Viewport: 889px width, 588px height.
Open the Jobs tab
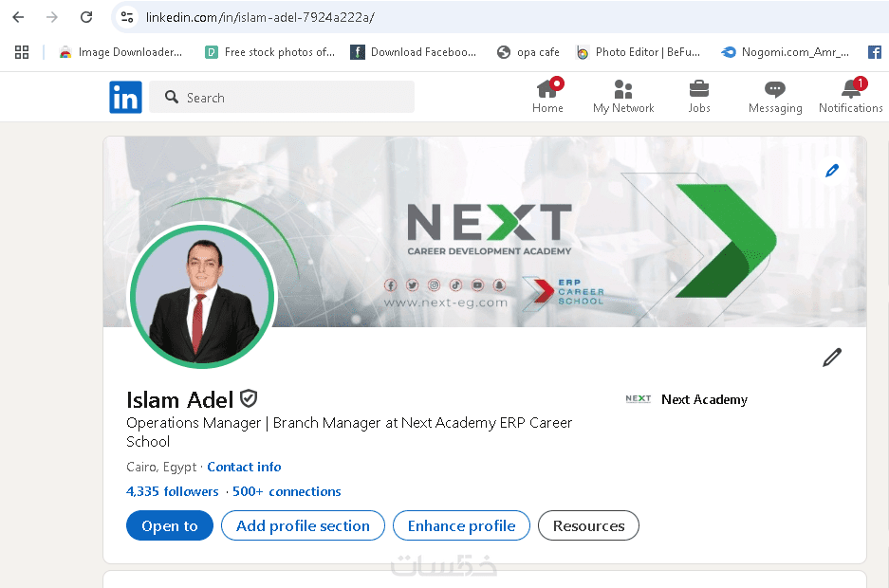[x=699, y=97]
